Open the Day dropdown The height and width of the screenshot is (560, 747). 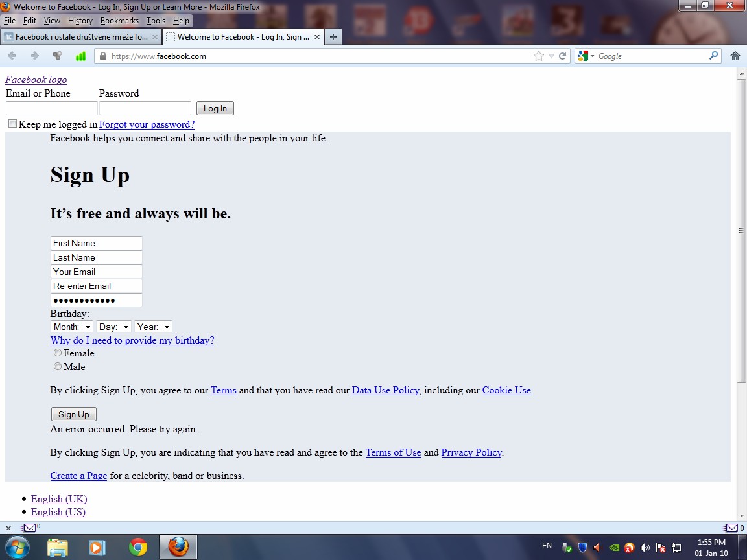coord(113,327)
